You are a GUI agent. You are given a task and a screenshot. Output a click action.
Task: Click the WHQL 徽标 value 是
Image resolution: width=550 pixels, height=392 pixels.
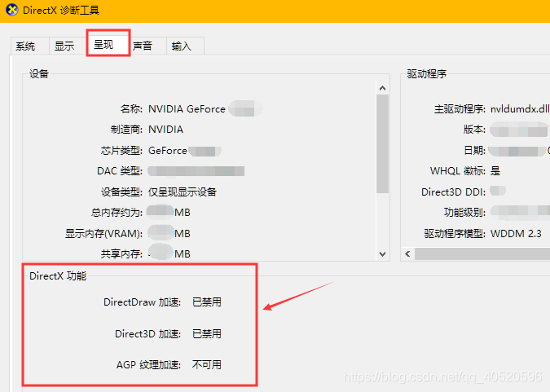495,171
